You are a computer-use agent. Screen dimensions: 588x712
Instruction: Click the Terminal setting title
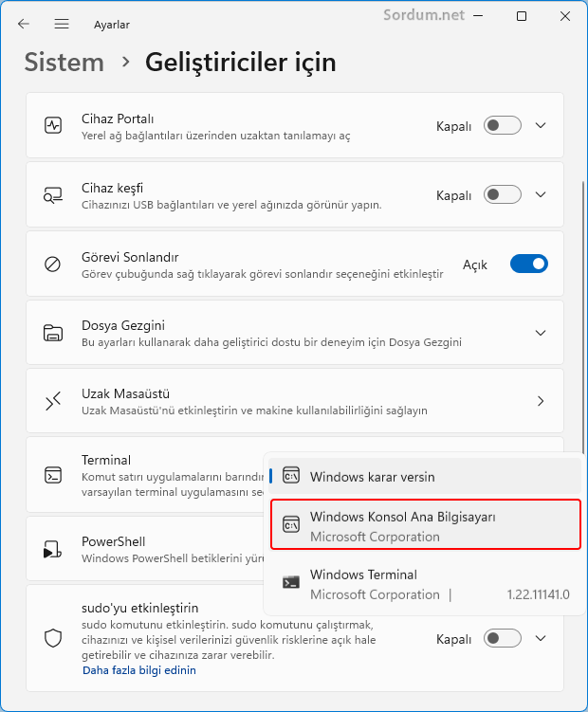tap(106, 460)
